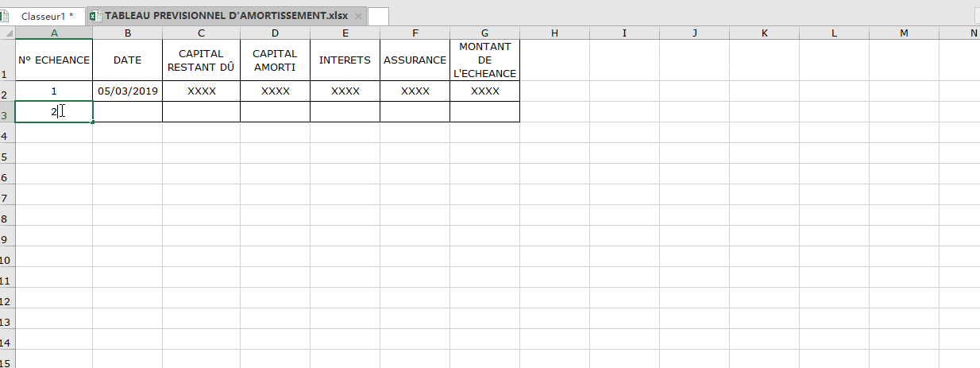Select the date cell 05/03/2019
Viewport: 980px width, 368px height.
pos(128,91)
